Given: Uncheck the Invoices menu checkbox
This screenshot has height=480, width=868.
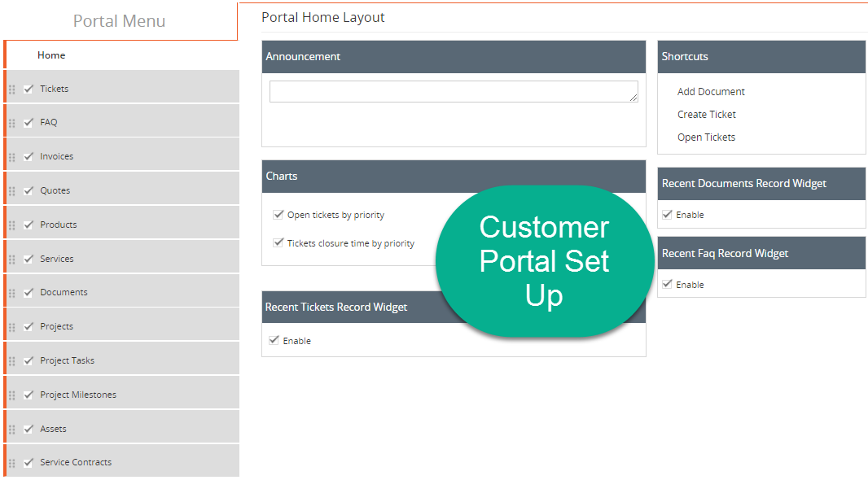Looking at the screenshot, I should [28, 156].
